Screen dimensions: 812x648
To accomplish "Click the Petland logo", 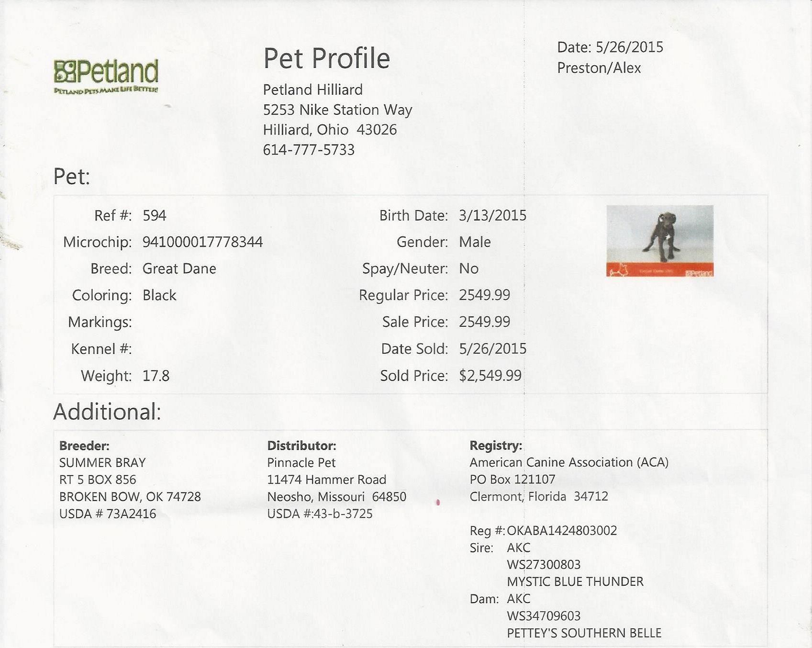I will [x=106, y=76].
